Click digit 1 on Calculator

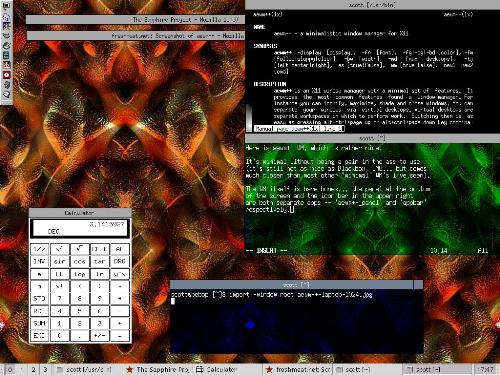coord(59,323)
